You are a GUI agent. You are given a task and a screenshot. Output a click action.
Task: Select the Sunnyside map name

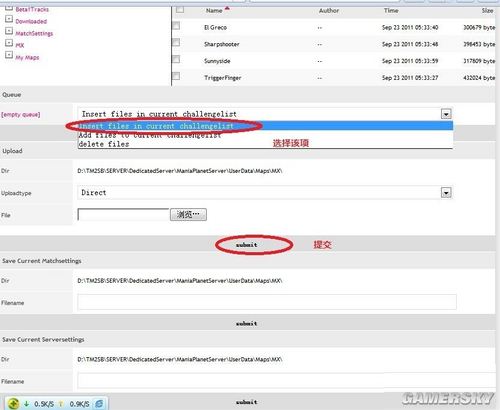pos(217,61)
